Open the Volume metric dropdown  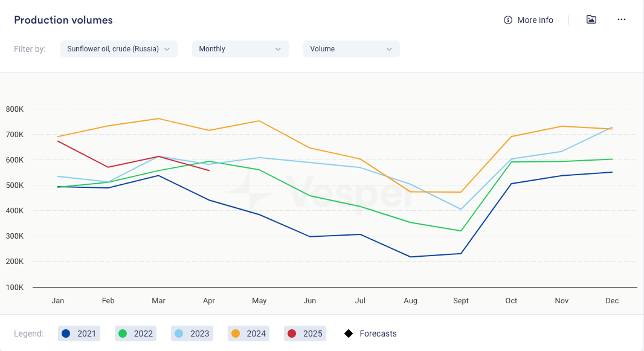(351, 49)
